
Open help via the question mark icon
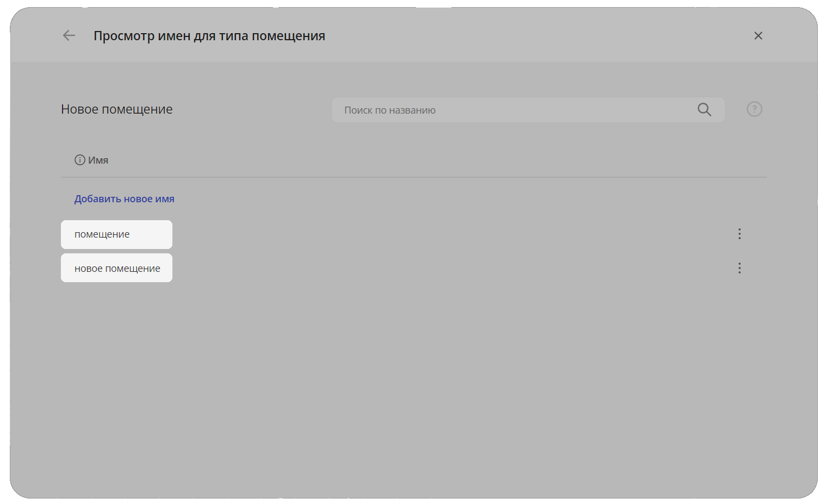click(754, 109)
